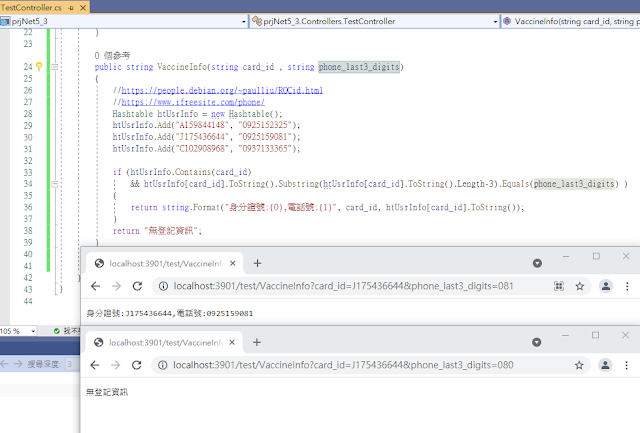Collapse the VaccineInfo method at line 24
This screenshot has height=433, width=640.
point(55,67)
